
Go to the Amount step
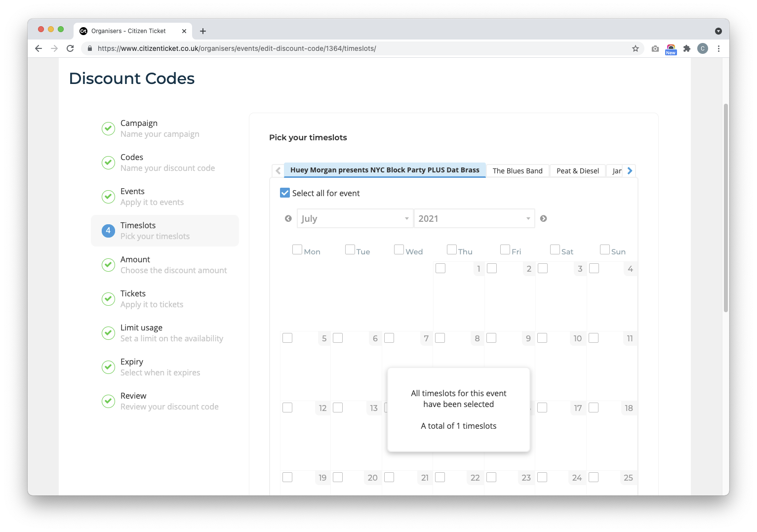pyautogui.click(x=165, y=265)
